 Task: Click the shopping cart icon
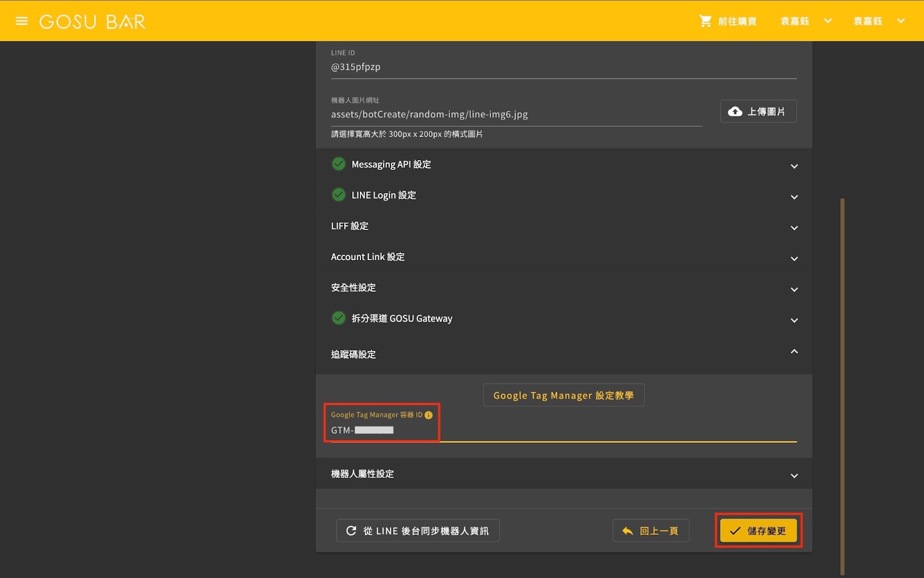[705, 21]
